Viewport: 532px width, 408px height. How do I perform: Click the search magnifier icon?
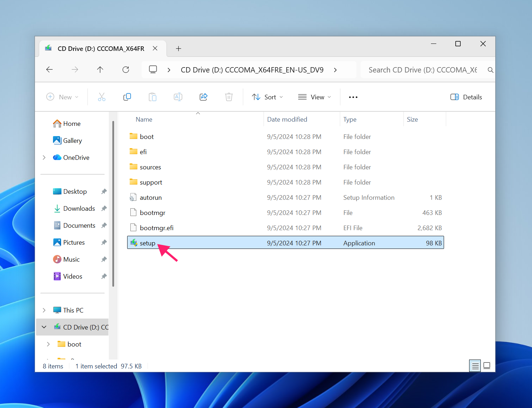coord(490,70)
